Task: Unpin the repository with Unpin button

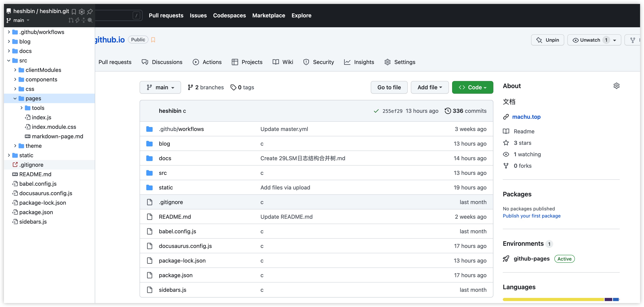Action: click(x=547, y=40)
